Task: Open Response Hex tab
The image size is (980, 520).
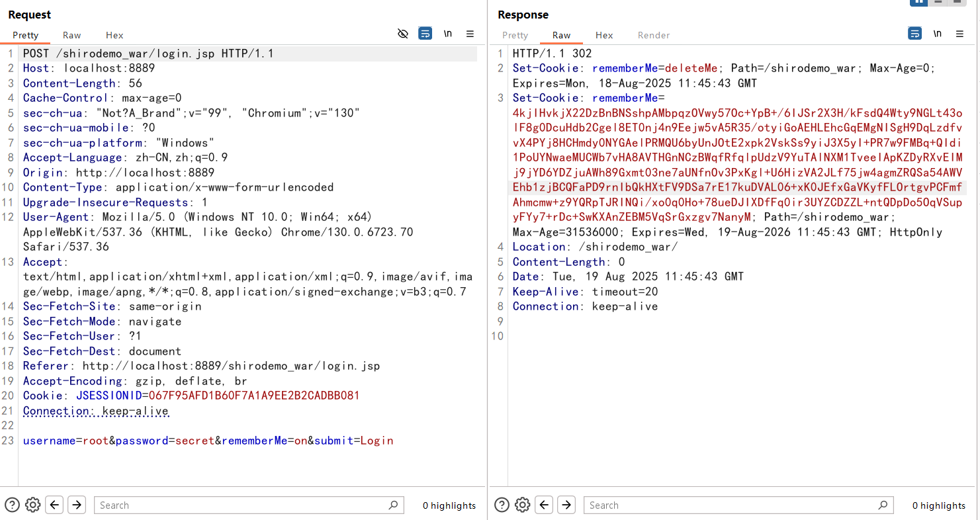Action: pyautogui.click(x=604, y=35)
